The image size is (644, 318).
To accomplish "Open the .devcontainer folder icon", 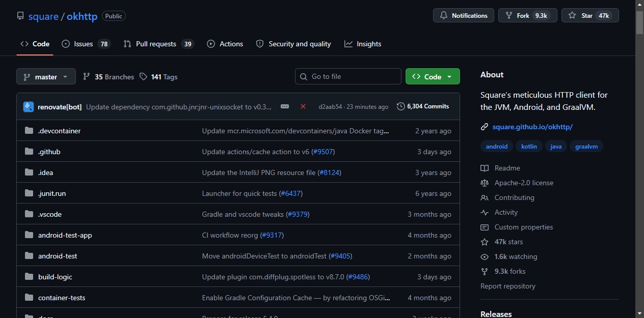I will (x=29, y=131).
